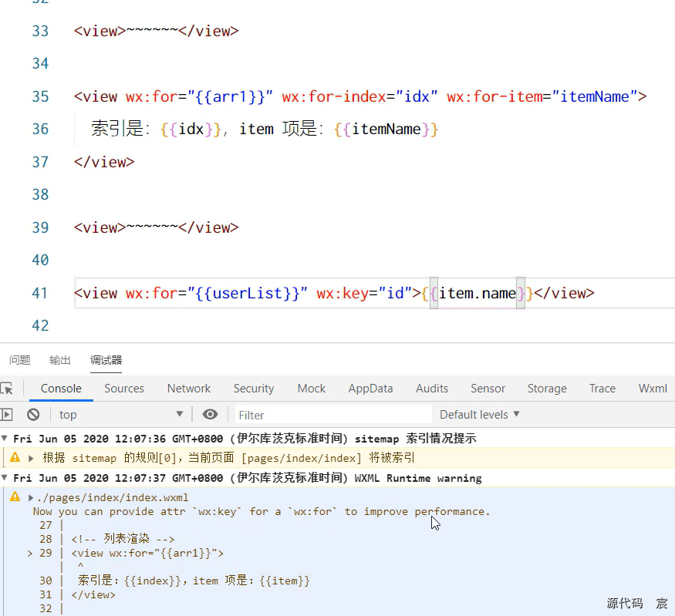This screenshot has width=675, height=616.
Task: Toggle the console sidebar panel icon
Action: 6,415
